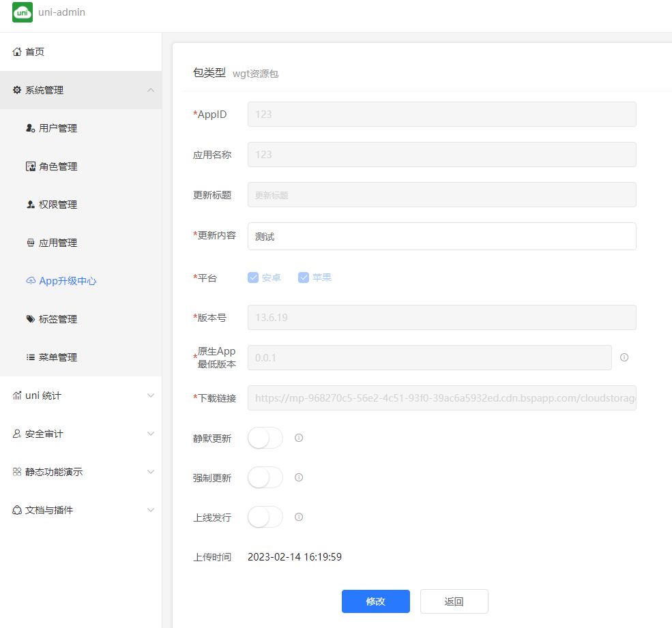Open the App升级中心 upgrade center
The height and width of the screenshot is (628, 672).
click(x=31, y=280)
